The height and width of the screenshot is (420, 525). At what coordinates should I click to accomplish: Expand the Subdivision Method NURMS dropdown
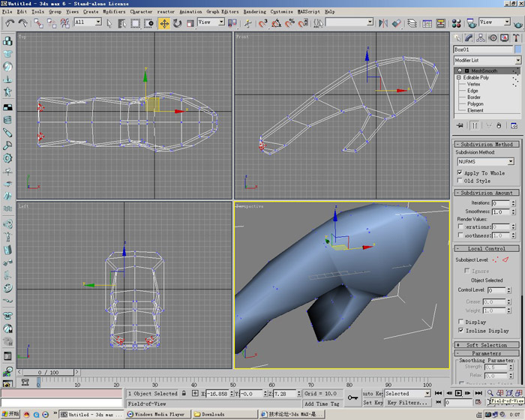[x=511, y=161]
